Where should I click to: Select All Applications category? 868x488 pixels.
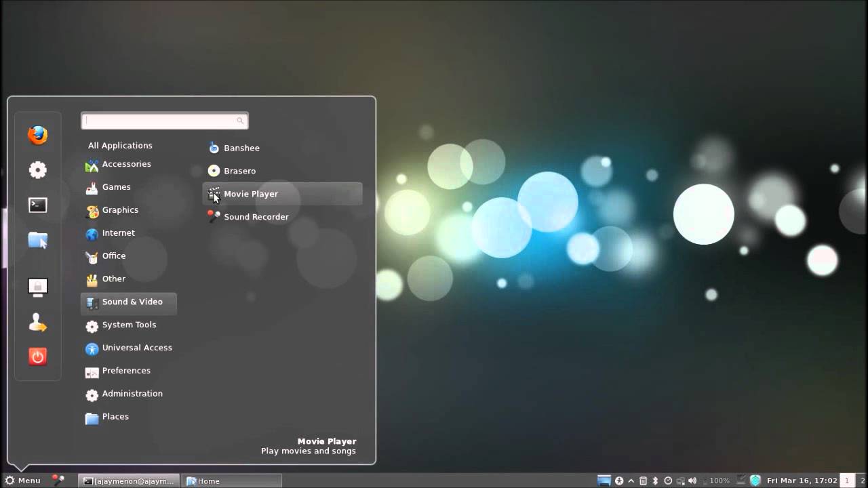(x=120, y=145)
